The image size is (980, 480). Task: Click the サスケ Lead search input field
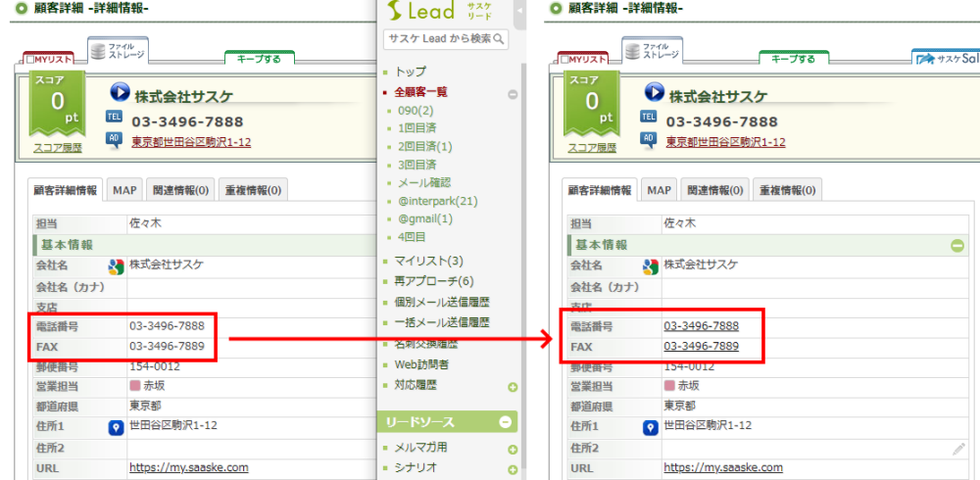click(439, 39)
